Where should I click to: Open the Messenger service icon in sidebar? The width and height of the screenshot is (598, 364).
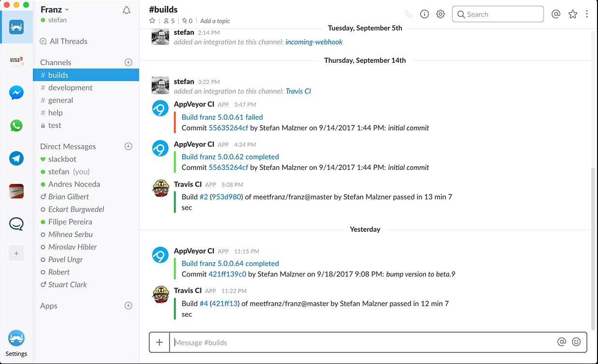[x=16, y=93]
